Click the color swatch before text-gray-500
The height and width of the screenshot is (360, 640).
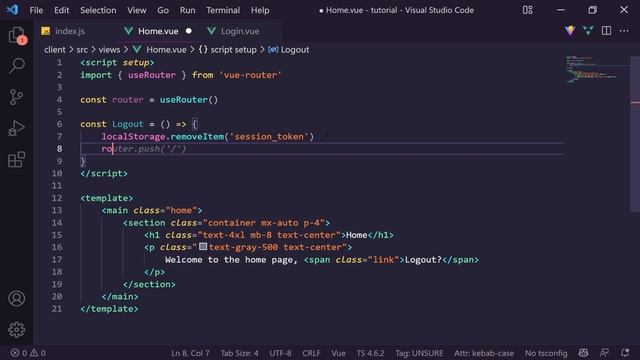[203, 247]
